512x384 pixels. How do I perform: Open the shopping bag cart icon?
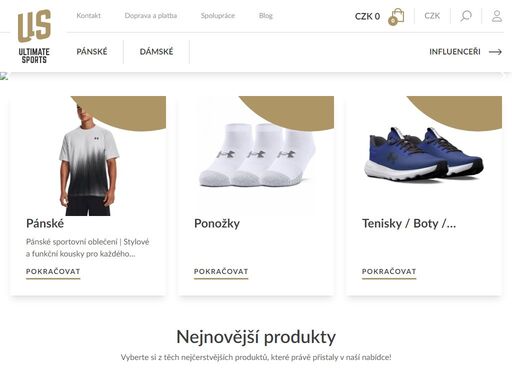point(396,16)
